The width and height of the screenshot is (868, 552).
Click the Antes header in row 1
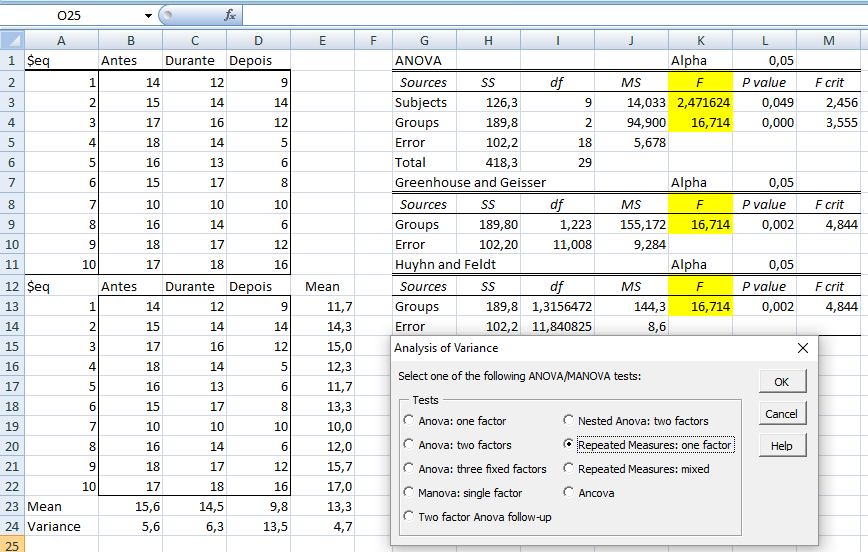coord(131,60)
